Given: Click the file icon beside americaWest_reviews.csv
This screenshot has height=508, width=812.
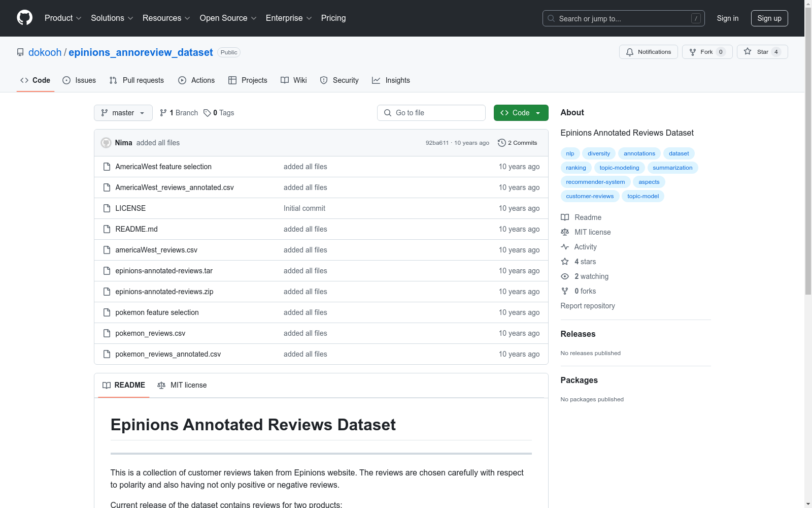Looking at the screenshot, I should click(x=107, y=250).
